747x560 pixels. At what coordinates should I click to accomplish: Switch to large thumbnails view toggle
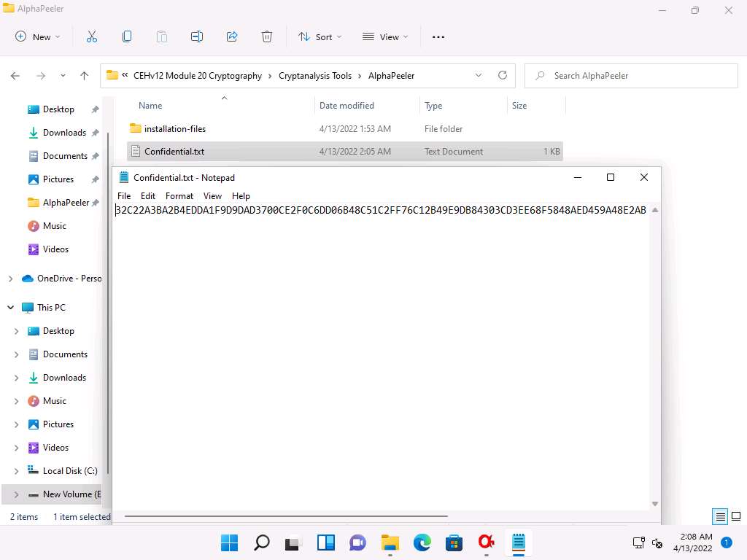pos(737,517)
